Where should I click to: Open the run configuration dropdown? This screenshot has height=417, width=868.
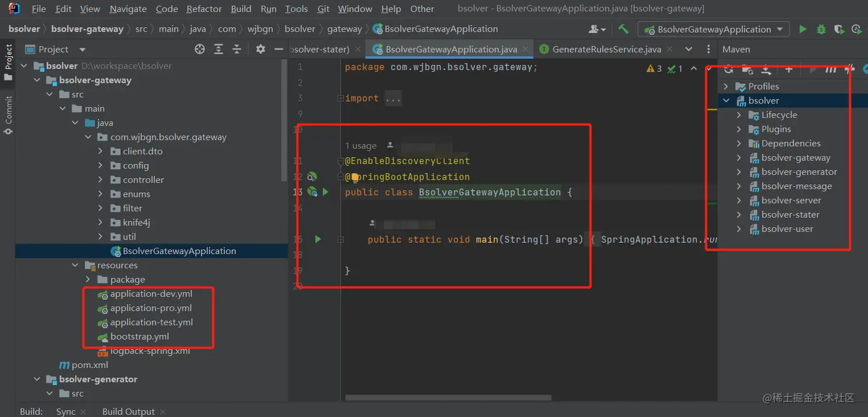[x=715, y=29]
